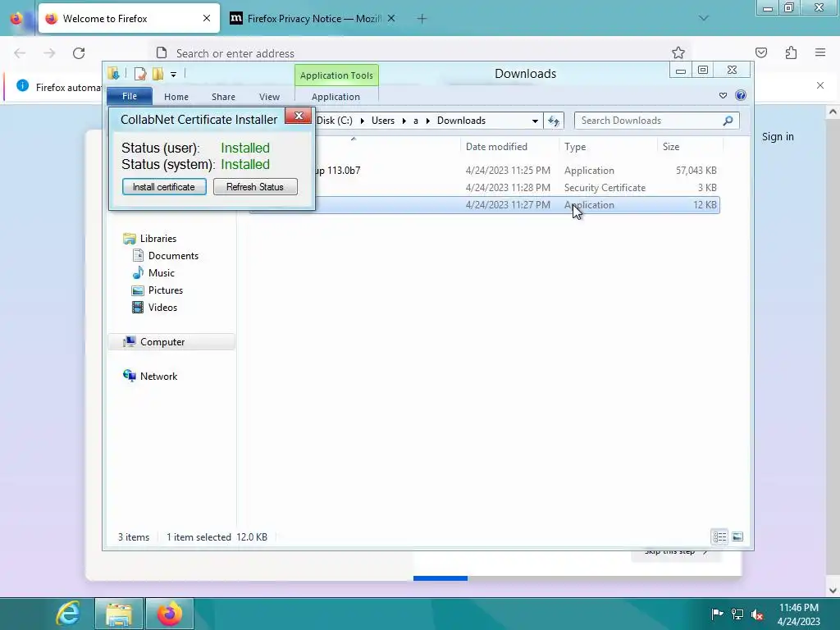Click the Sign in link in Firefox
The height and width of the screenshot is (630, 840).
(x=778, y=137)
